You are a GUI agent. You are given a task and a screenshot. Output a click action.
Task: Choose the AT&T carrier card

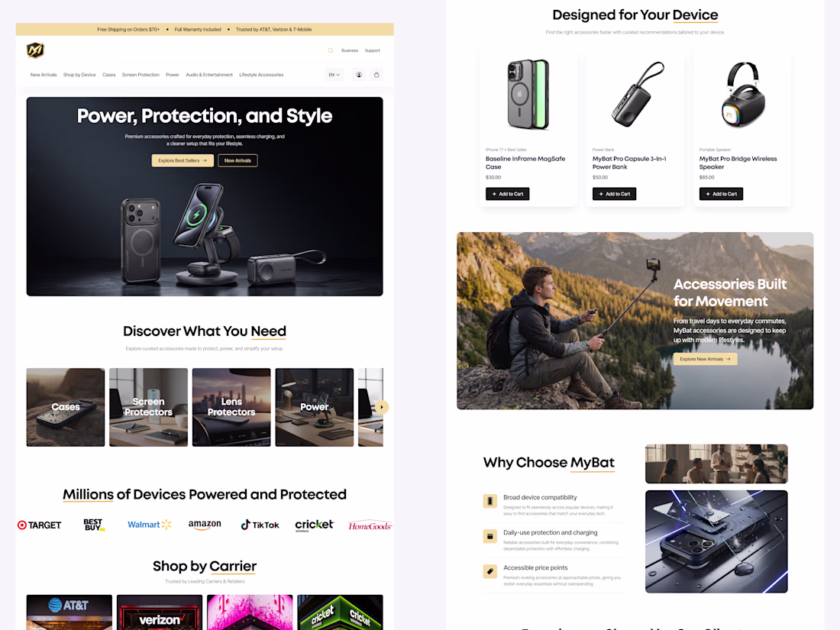[x=69, y=612]
